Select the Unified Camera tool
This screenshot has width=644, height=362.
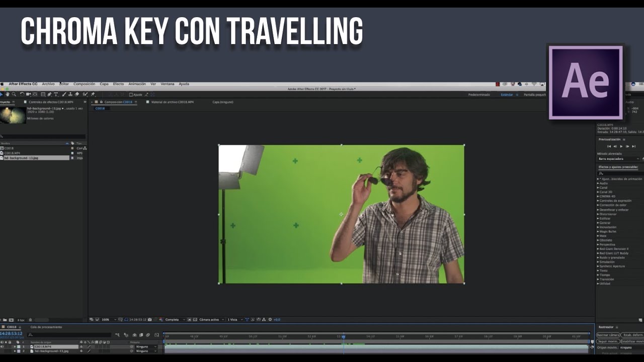[29, 94]
